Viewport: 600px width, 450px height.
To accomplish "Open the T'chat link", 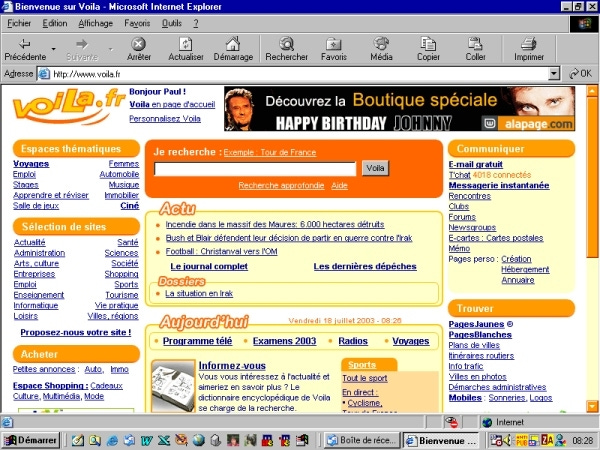I will pos(459,175).
